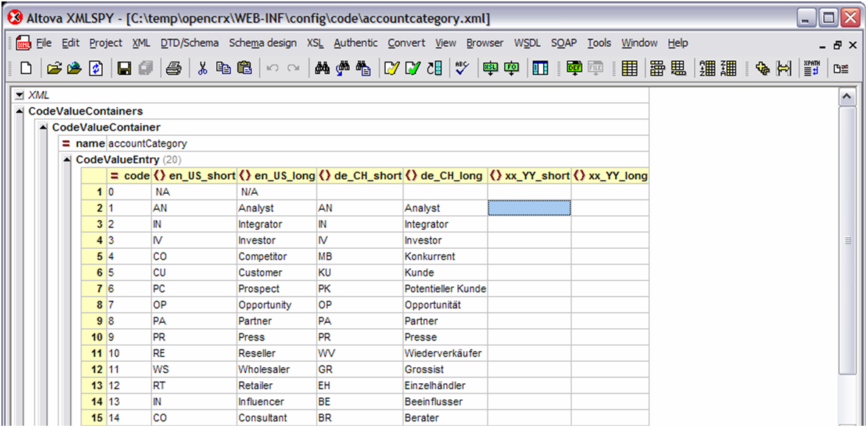Open the XSL menu
Image resolution: width=868 pixels, height=428 pixels.
[x=315, y=43]
